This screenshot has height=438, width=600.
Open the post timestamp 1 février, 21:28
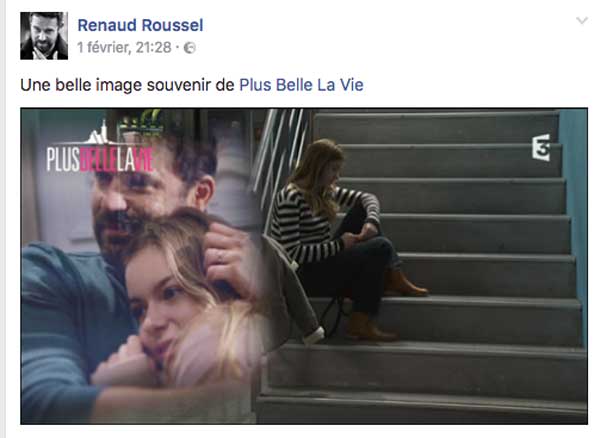coord(124,47)
